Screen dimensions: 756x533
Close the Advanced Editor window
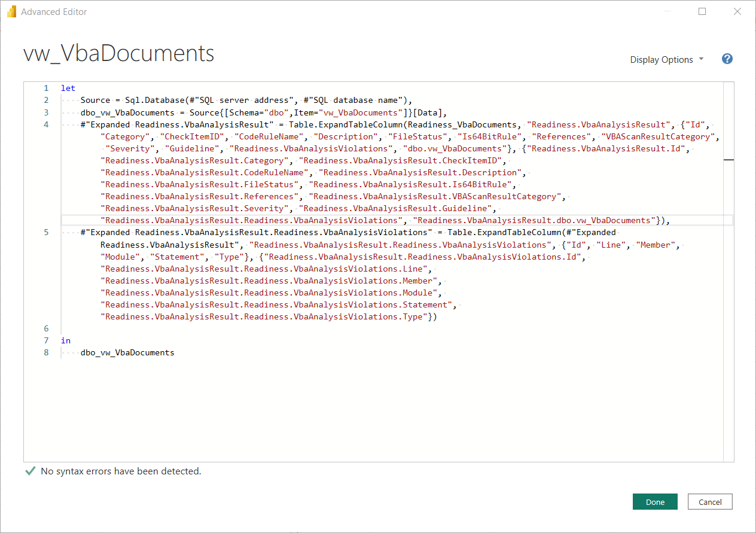pyautogui.click(x=737, y=11)
